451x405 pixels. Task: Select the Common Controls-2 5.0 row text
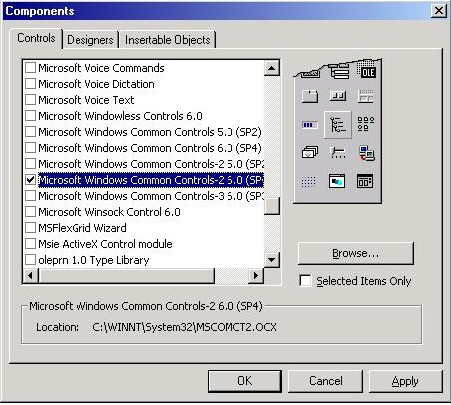151,164
